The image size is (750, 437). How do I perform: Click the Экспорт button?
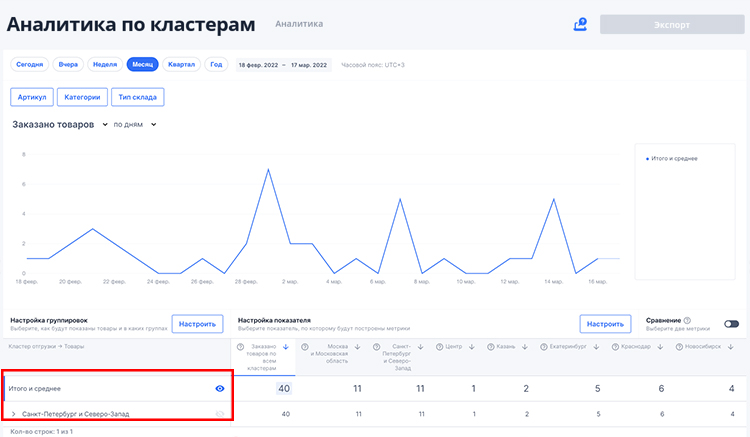(671, 25)
